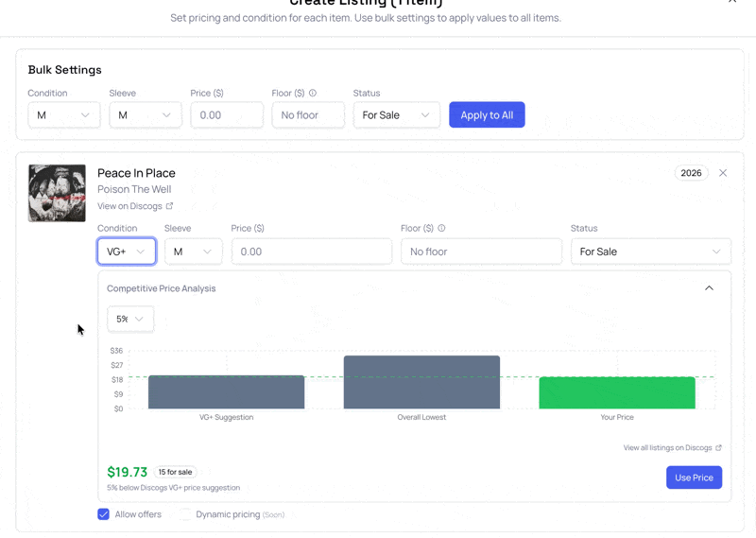The height and width of the screenshot is (538, 756).
Task: Click $19.73 suggested price text
Action: click(128, 472)
